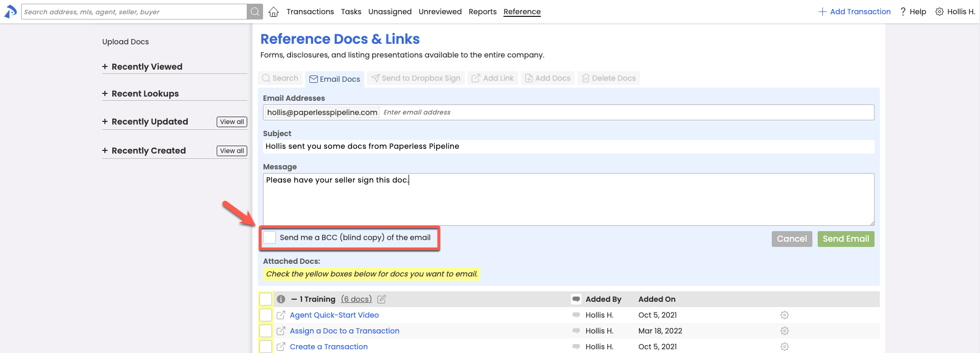Click the info icon beside 1 Training
The width and height of the screenshot is (980, 353).
tap(281, 299)
